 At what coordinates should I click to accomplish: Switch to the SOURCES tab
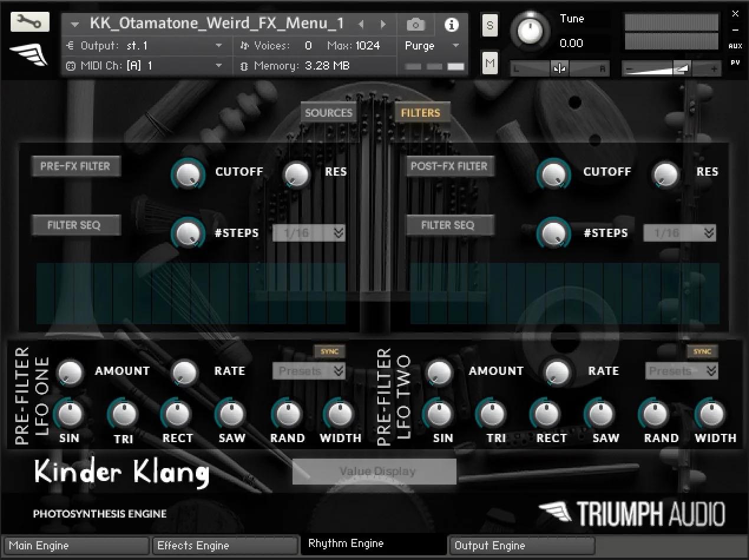coord(328,112)
